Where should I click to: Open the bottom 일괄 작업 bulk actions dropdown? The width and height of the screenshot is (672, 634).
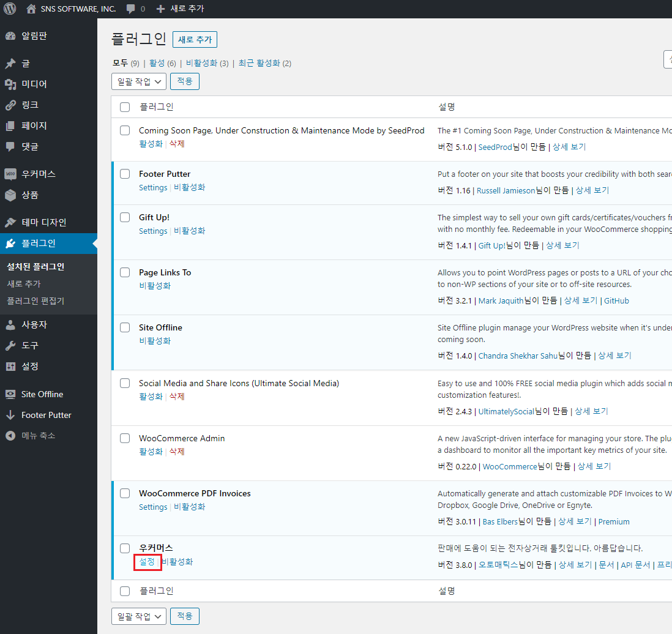(x=139, y=616)
